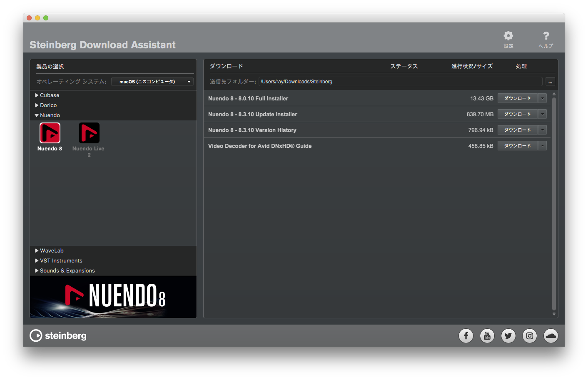588x380 pixels.
Task: Click the Nuendo 8 banner image
Action: click(x=113, y=297)
